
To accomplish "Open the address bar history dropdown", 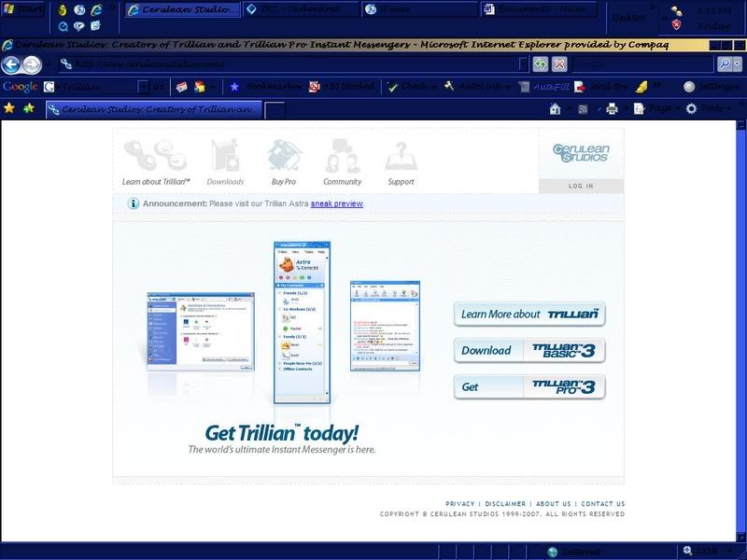I will point(523,63).
